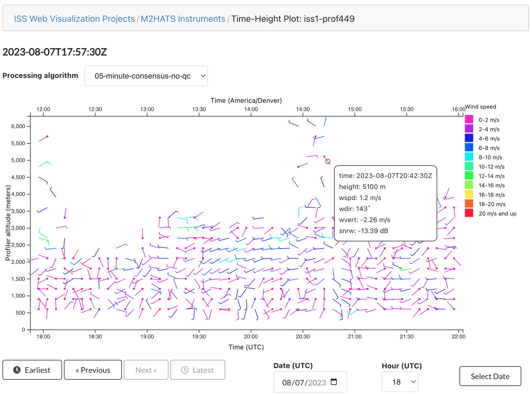Click the 12-14 m/s green legend swatch
This screenshot has width=532, height=394.
pos(469,176)
